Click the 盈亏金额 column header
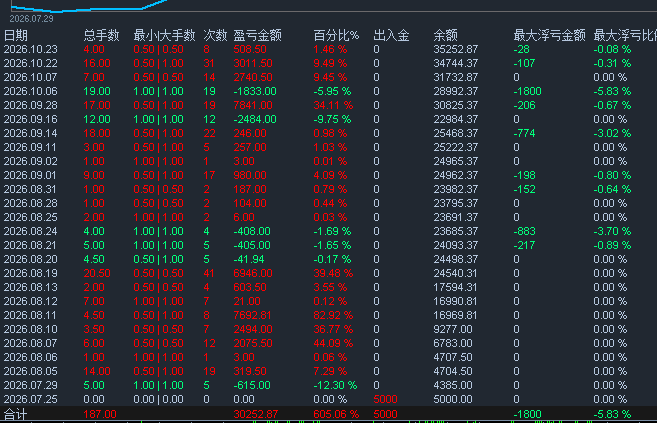The image size is (657, 423). (x=258, y=36)
